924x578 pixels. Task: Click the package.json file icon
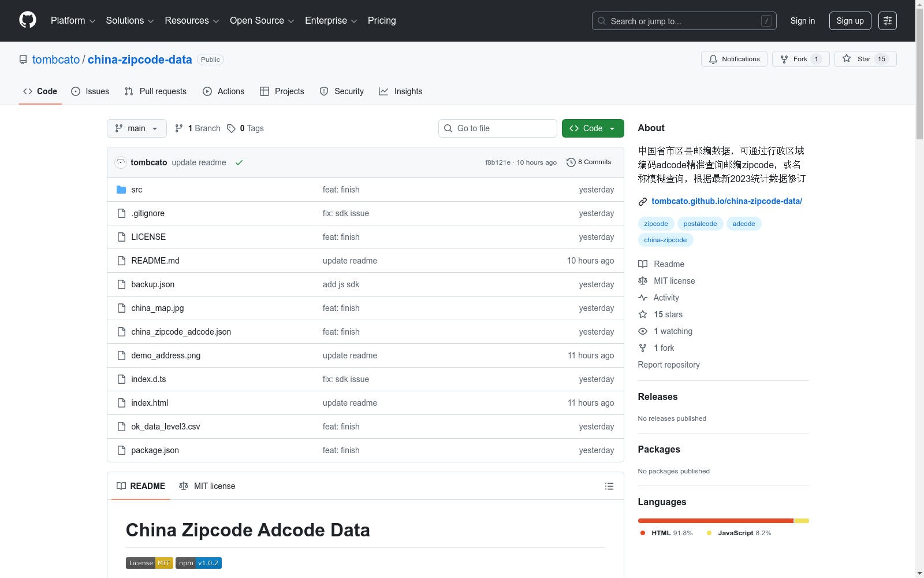point(121,450)
